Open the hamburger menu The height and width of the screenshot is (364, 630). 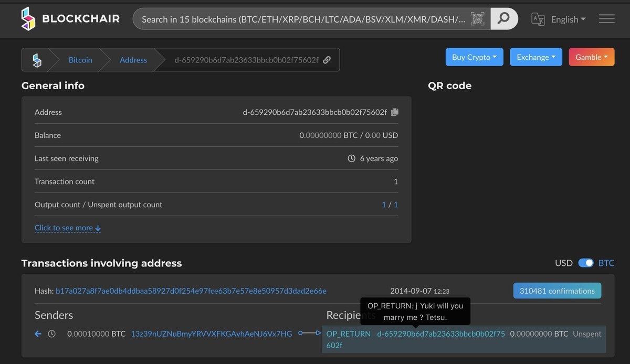click(607, 19)
